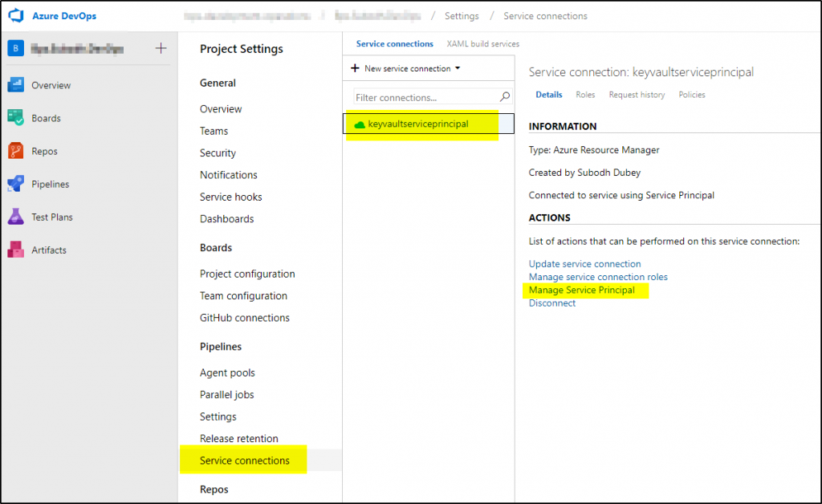
Task: Switch to the XAML build services tab
Action: 482,43
